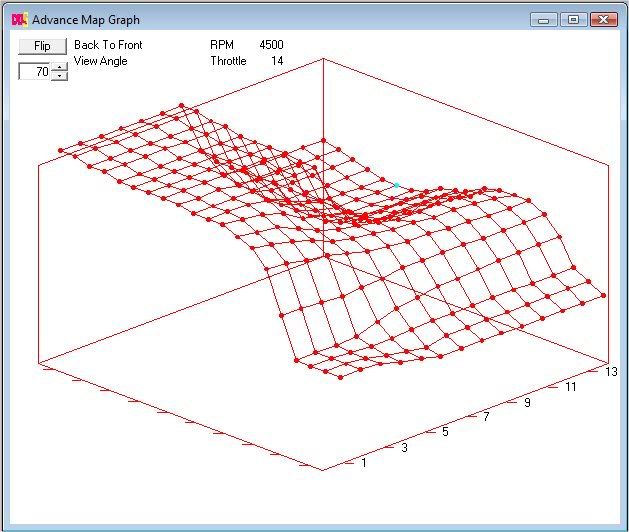Click axis label 9 on the graph
This screenshot has height=532, width=629.
coord(529,402)
